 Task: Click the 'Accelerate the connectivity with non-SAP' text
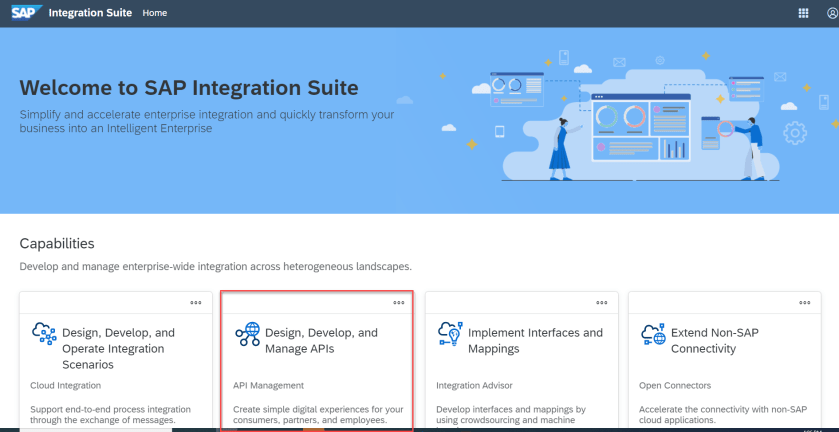tap(723, 415)
